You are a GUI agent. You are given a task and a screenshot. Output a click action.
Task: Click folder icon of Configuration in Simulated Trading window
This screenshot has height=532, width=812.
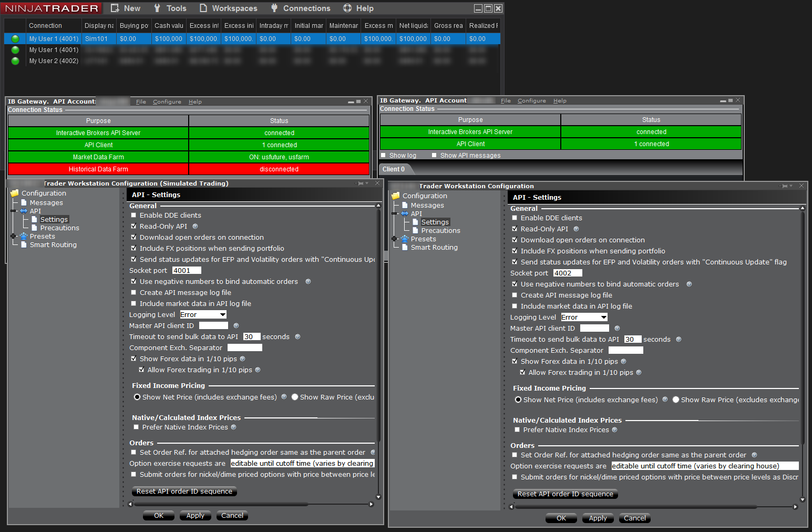pyautogui.click(x=15, y=193)
